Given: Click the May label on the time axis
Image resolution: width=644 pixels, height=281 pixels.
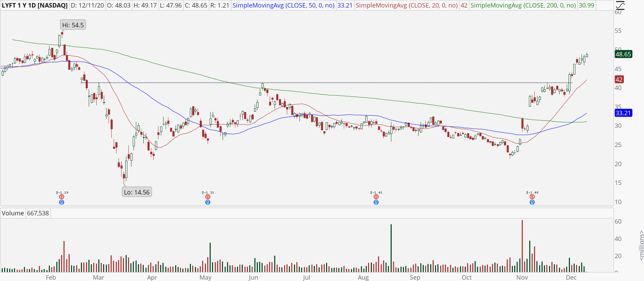Looking at the screenshot, I should point(206,277).
